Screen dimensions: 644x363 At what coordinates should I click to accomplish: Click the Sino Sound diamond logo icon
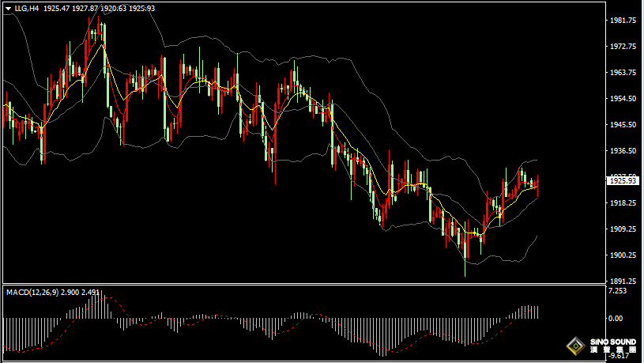tap(574, 346)
